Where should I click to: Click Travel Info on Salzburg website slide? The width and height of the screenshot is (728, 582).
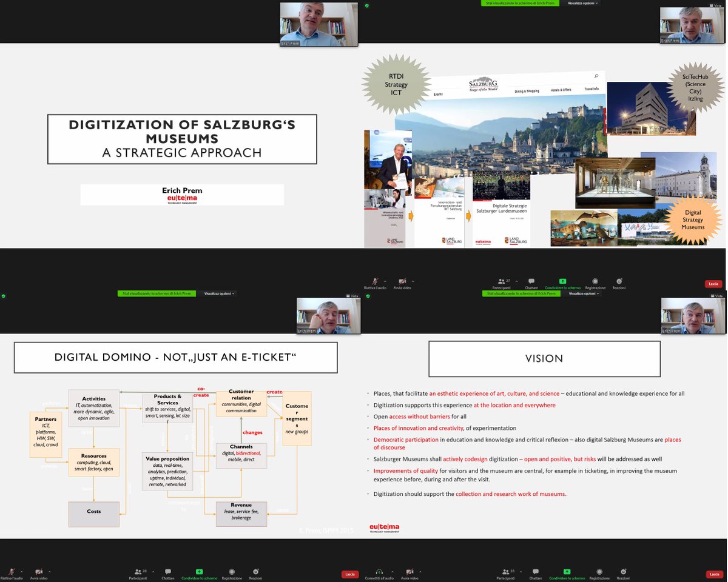pos(591,89)
